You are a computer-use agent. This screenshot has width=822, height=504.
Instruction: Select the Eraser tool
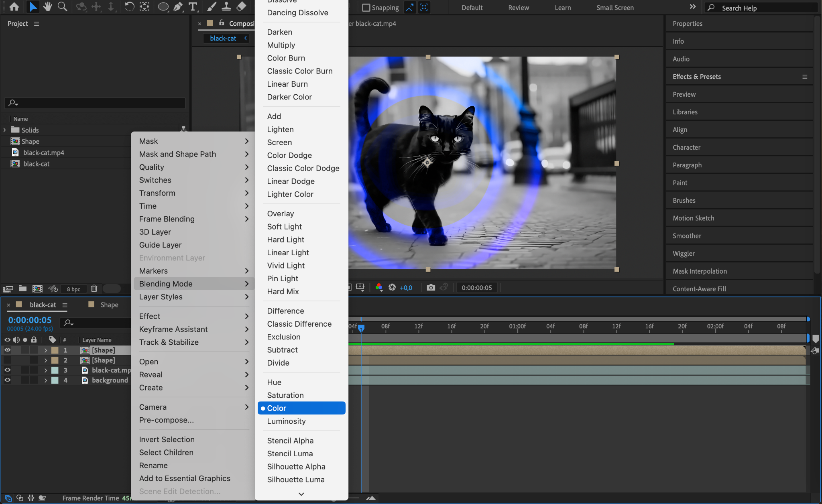(x=241, y=6)
